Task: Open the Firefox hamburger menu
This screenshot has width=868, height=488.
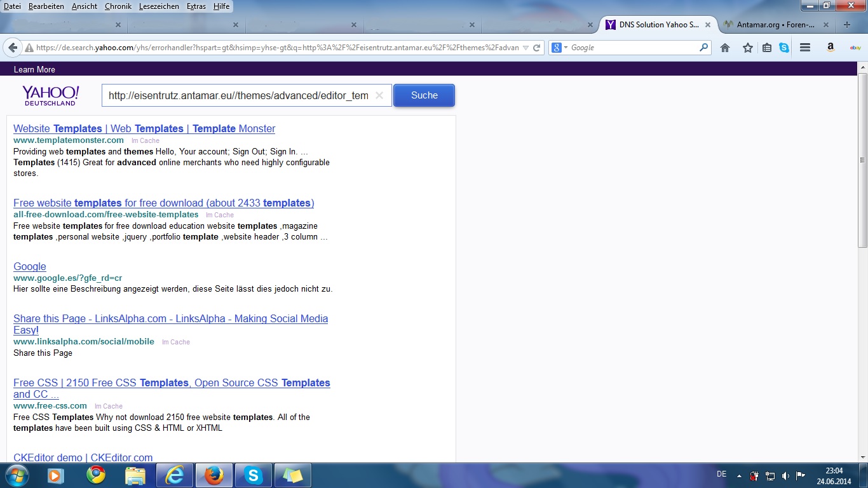Action: pos(805,48)
